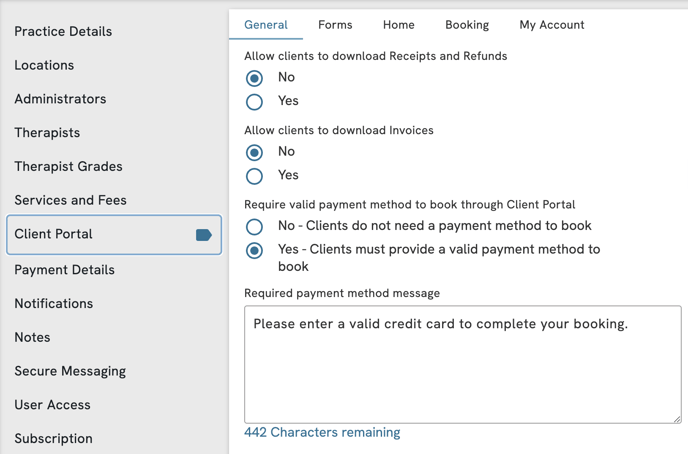Click inside the required payment message textbox
The width and height of the screenshot is (688, 454).
(x=462, y=365)
